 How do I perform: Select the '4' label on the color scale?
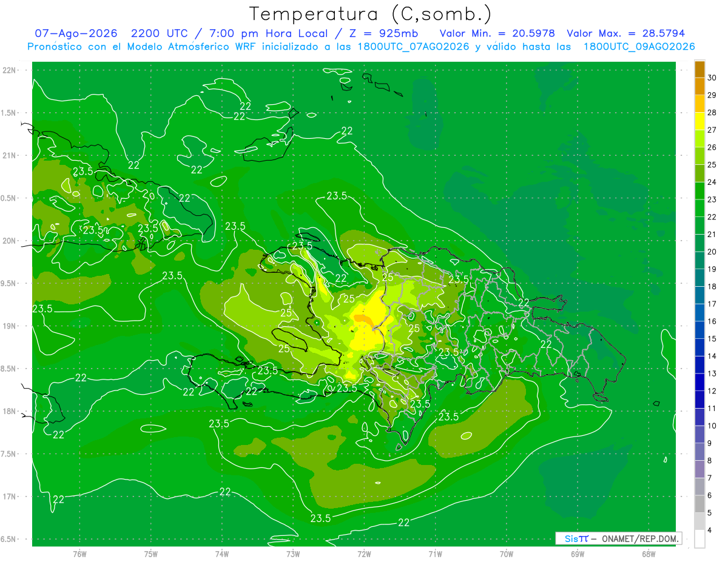pos(710,530)
